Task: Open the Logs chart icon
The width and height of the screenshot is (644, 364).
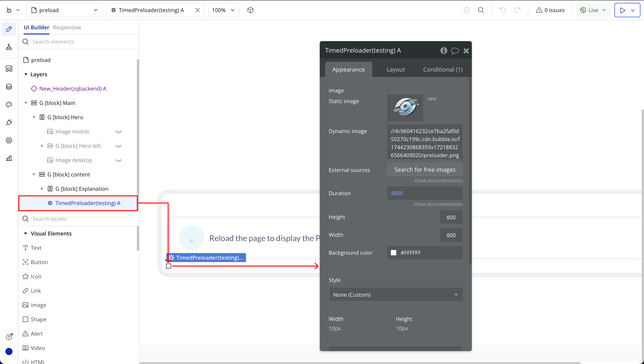Action: tap(9, 158)
